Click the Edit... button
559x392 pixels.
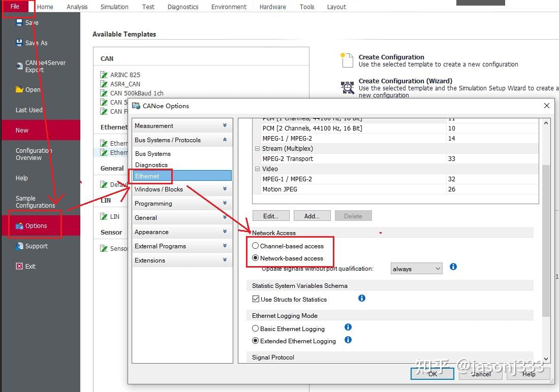point(271,216)
